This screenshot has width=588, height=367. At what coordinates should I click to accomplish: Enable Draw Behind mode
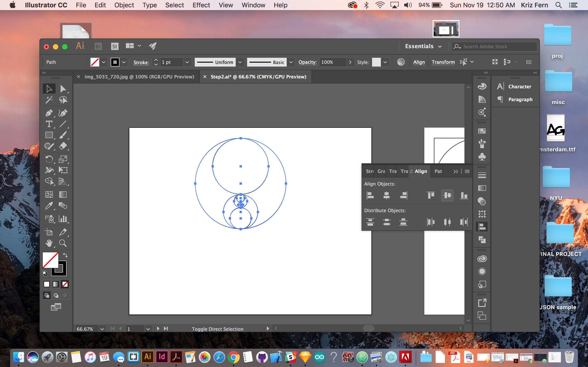tap(56, 295)
